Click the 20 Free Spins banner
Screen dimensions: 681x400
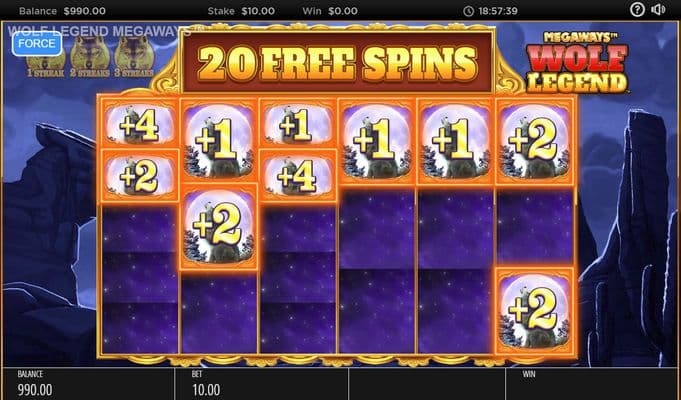(337, 62)
